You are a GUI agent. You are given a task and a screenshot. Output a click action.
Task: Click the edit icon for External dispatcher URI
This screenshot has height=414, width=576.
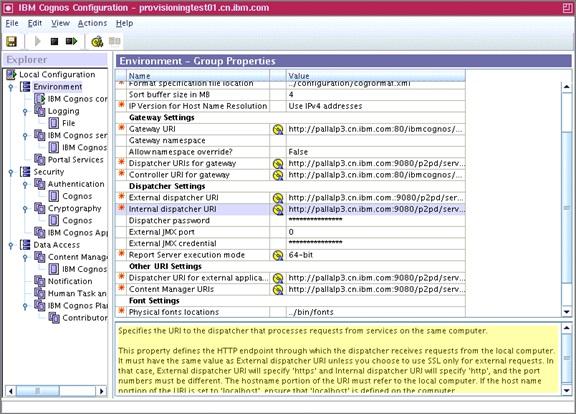coord(278,198)
